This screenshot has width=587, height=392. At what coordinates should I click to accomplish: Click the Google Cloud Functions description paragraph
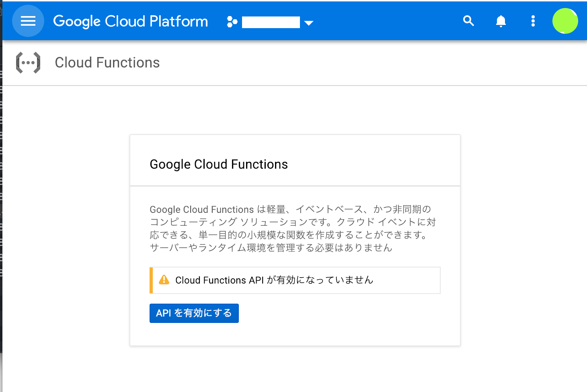coord(292,228)
